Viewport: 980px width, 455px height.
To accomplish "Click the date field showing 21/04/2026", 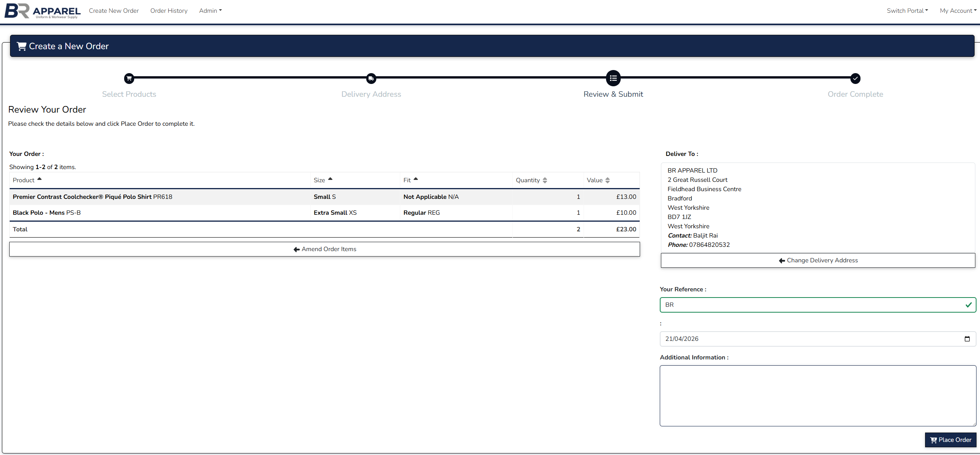I will click(x=818, y=339).
